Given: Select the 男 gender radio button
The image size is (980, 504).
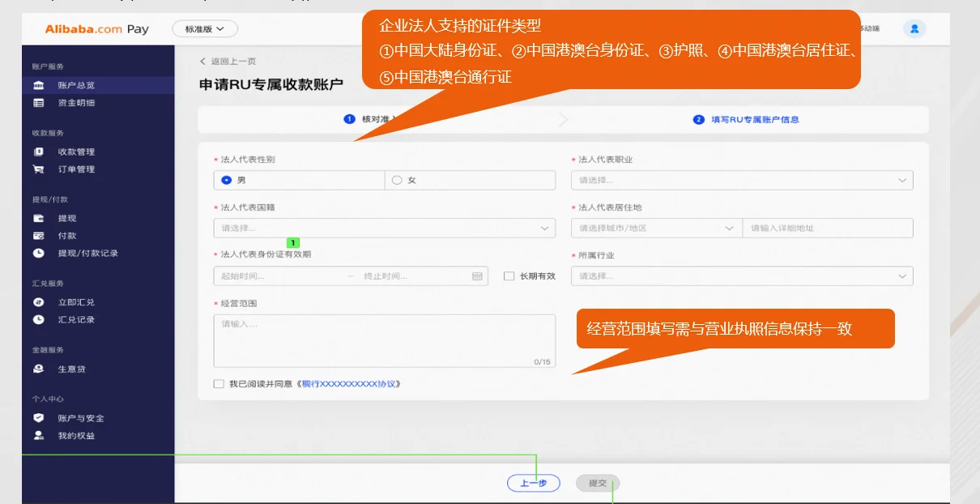Looking at the screenshot, I should point(226,180).
